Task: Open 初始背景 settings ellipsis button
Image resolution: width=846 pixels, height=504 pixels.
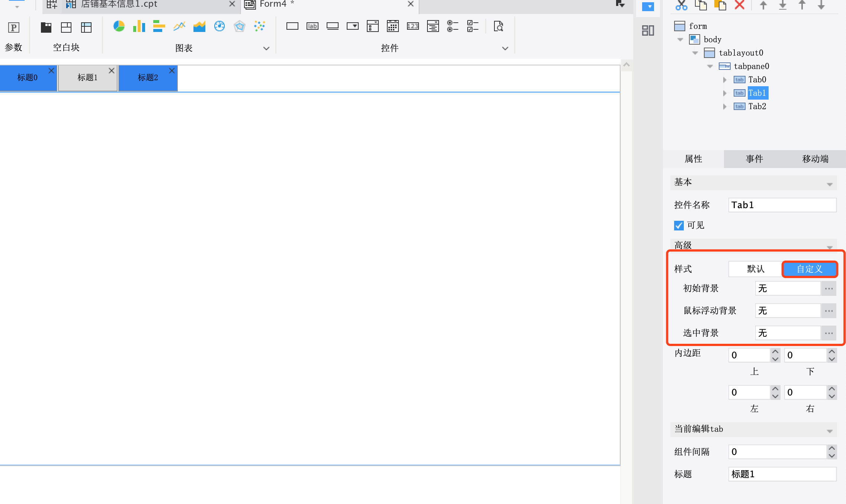Action: click(x=829, y=288)
